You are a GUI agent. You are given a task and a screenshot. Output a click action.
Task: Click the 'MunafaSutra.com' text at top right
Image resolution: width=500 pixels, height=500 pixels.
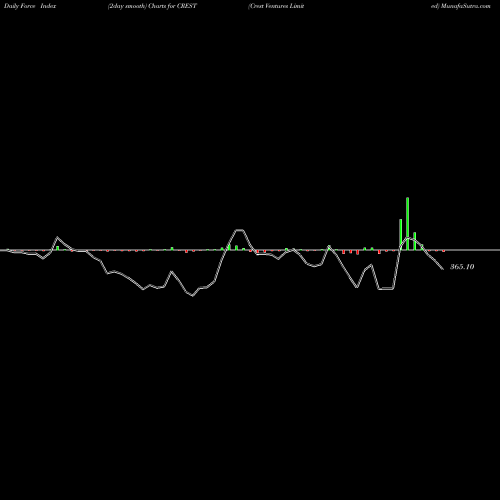point(466,6)
